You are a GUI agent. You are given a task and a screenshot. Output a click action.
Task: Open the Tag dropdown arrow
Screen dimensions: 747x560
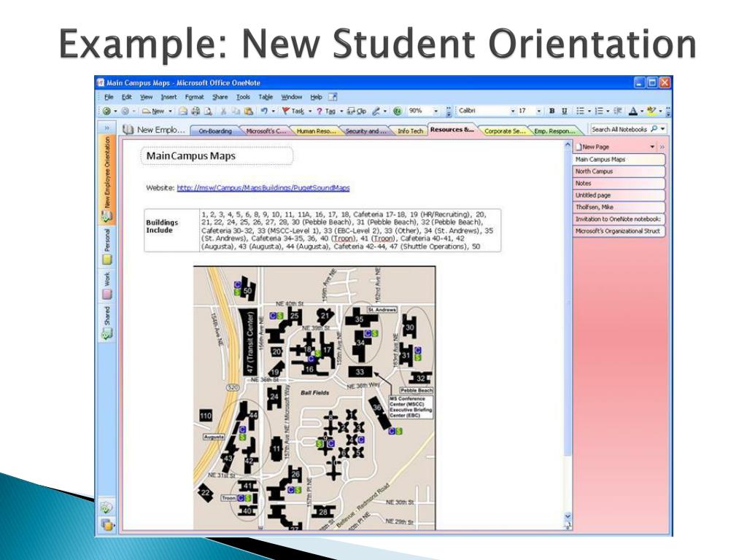click(x=341, y=111)
